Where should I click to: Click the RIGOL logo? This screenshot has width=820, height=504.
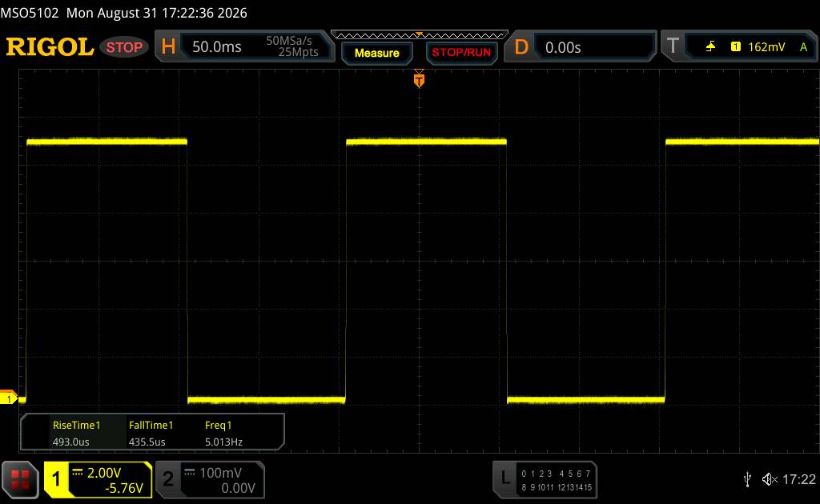[x=50, y=46]
